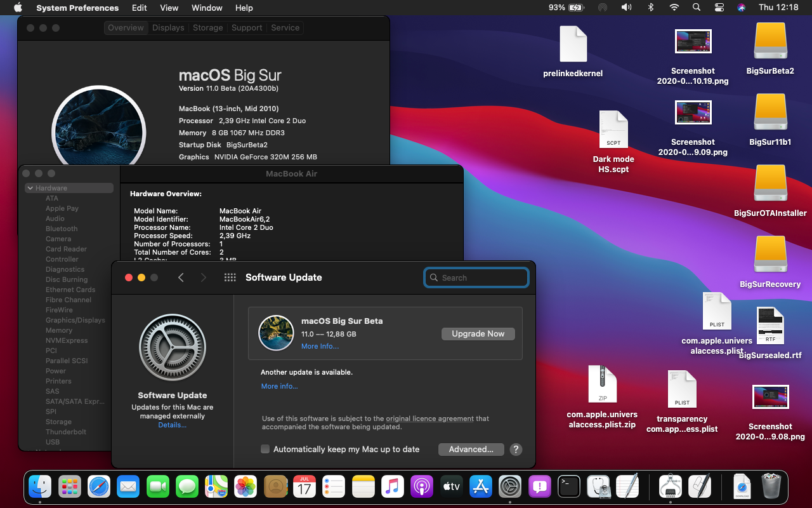Click battery 93% status in menu bar

coord(566,8)
